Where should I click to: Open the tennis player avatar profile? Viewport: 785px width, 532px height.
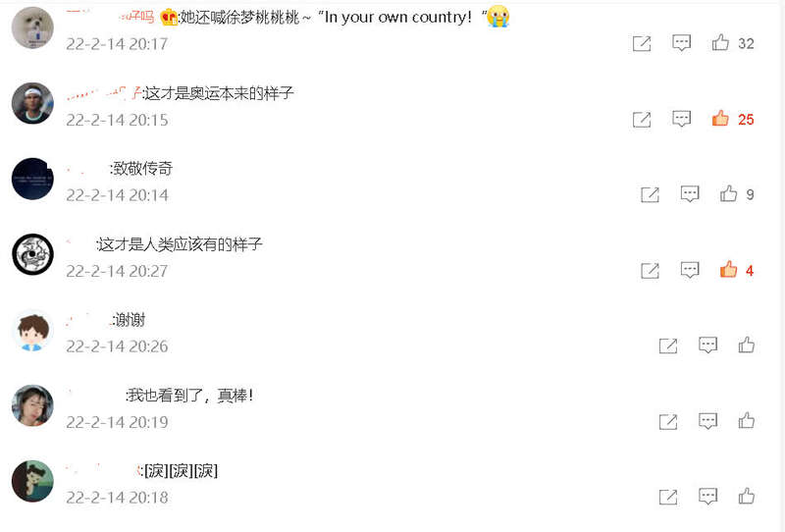coord(32,103)
